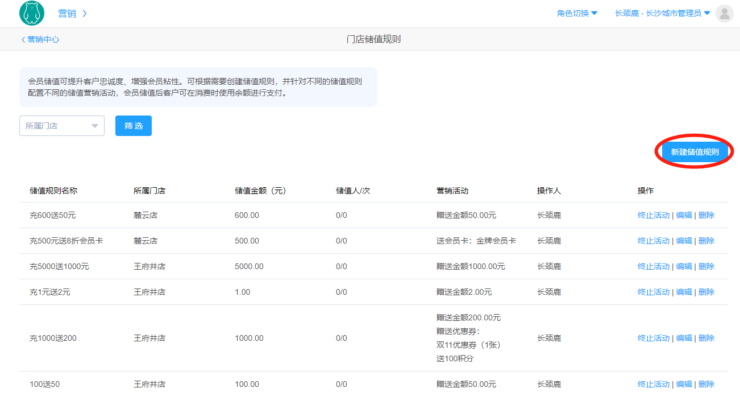Click 终止活动 for 充1元送2元
Screen dimensions: 740x396
(x=653, y=292)
